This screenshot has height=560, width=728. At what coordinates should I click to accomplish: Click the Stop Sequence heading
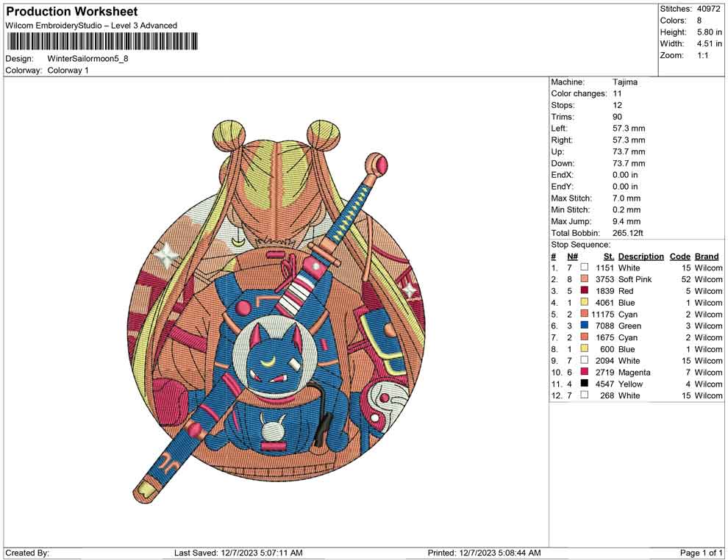(x=581, y=245)
